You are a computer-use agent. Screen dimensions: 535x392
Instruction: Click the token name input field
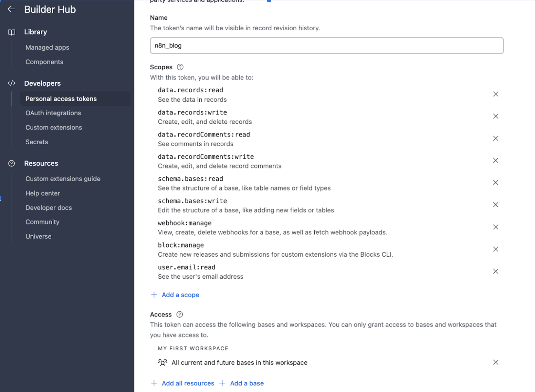click(x=326, y=45)
